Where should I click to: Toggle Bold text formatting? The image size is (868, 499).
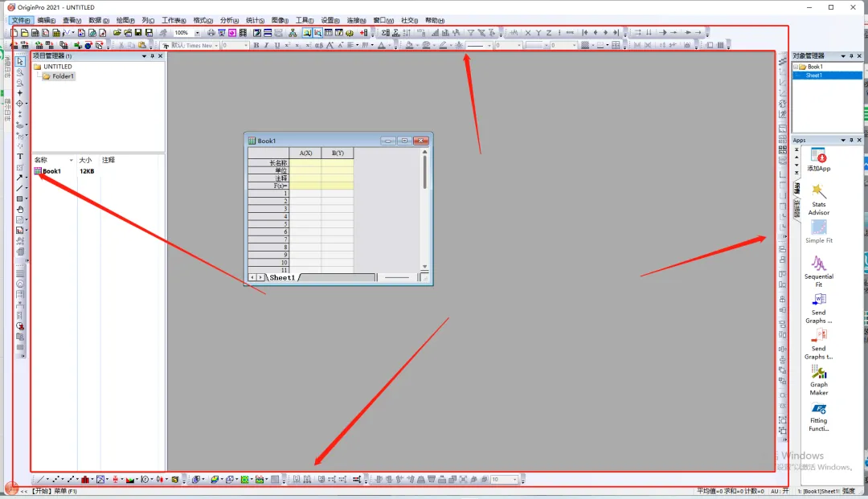(x=256, y=46)
